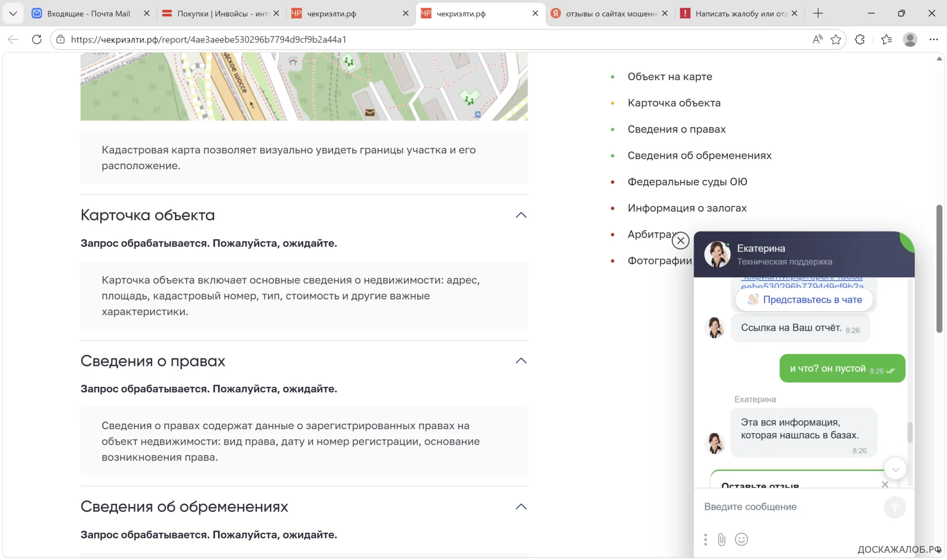Close the chat widget with X circle
Image resolution: width=947 pixels, height=560 pixels.
(x=680, y=241)
